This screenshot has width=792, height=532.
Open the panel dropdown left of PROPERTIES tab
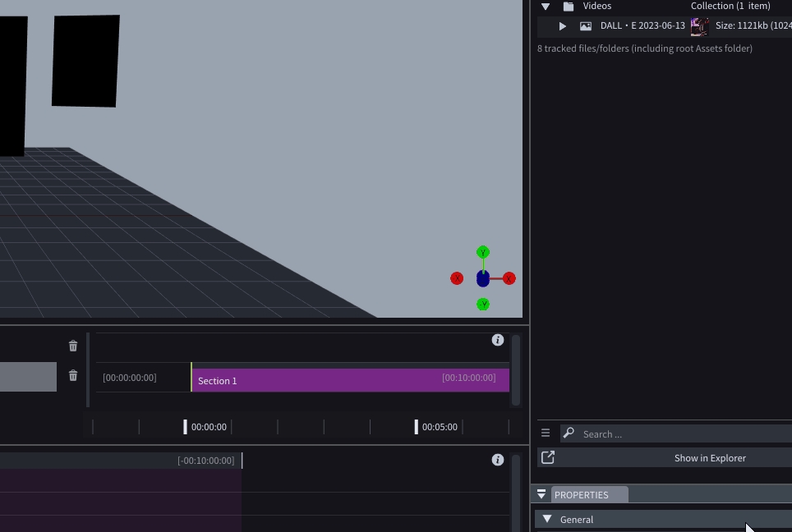(541, 494)
